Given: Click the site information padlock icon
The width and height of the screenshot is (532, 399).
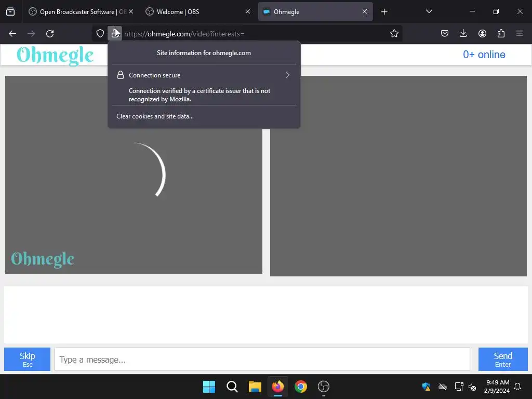Looking at the screenshot, I should (x=115, y=34).
